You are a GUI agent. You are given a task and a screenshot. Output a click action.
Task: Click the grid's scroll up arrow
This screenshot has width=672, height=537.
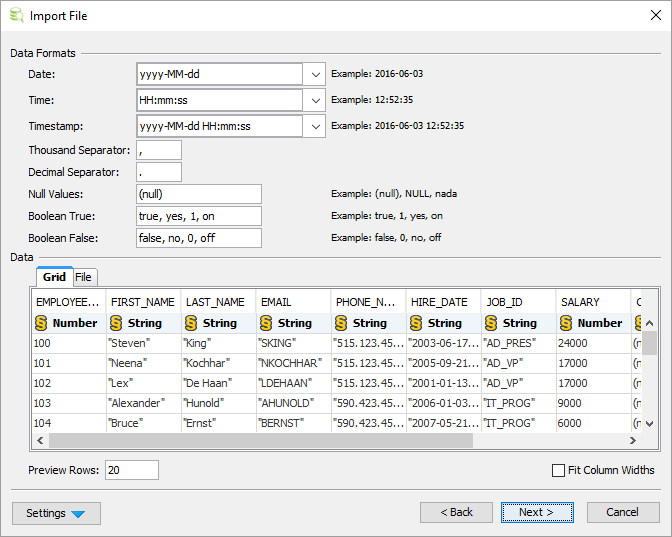[649, 323]
